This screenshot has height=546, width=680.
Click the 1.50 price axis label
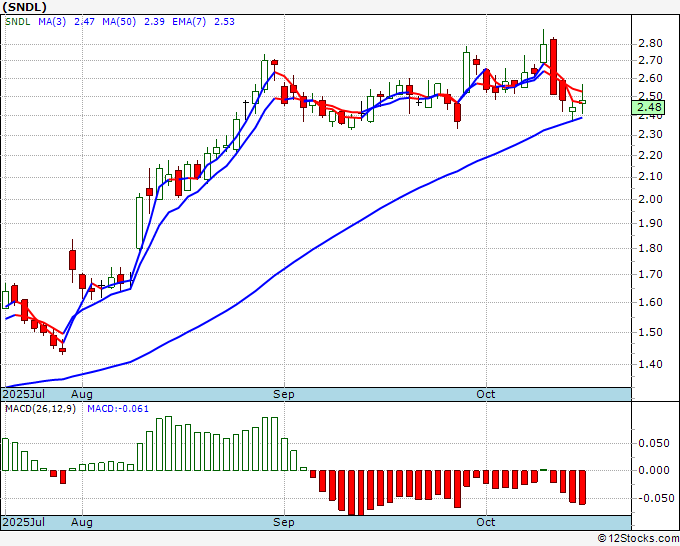pos(650,332)
